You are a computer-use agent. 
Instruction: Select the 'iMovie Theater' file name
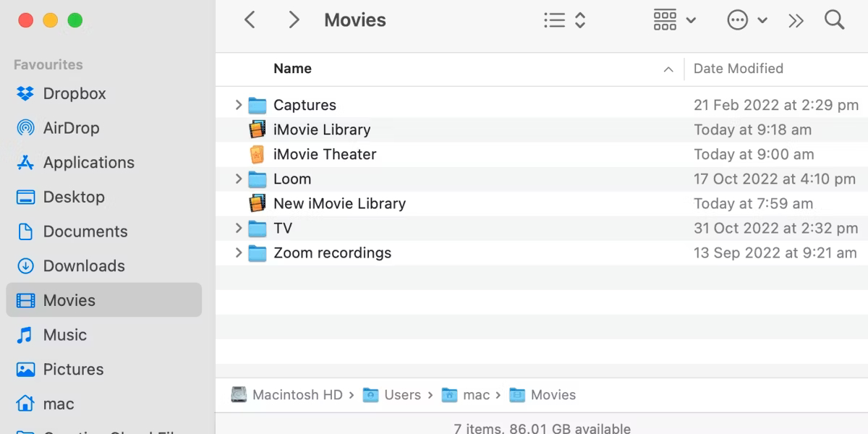pyautogui.click(x=325, y=154)
